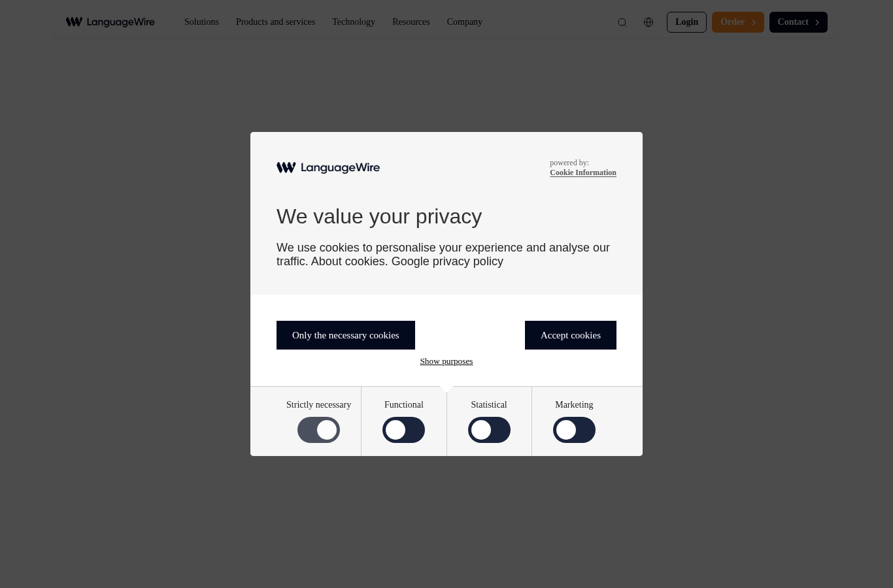Click Only the necessary cookies button
The height and width of the screenshot is (588, 893).
pos(346,335)
